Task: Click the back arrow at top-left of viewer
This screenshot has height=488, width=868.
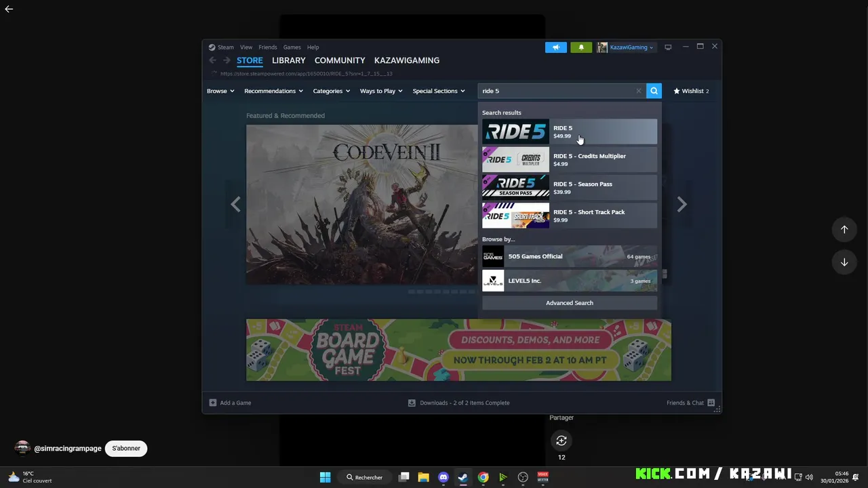Action: 9,9
